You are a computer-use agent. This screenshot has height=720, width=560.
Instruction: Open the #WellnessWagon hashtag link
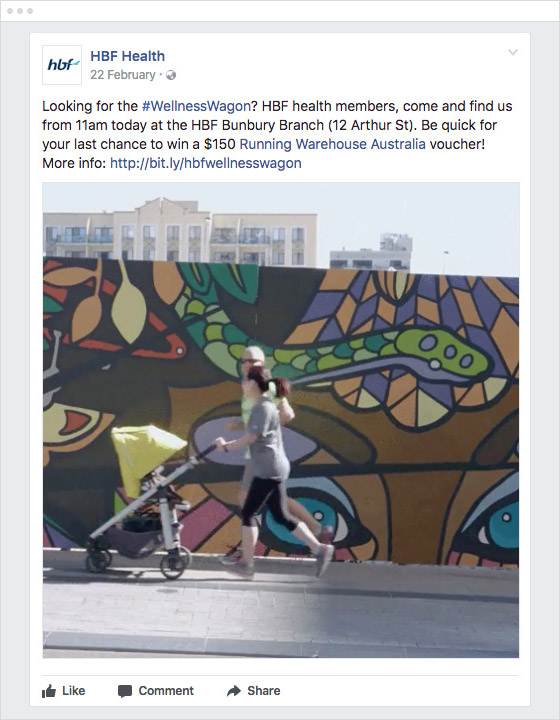point(196,106)
